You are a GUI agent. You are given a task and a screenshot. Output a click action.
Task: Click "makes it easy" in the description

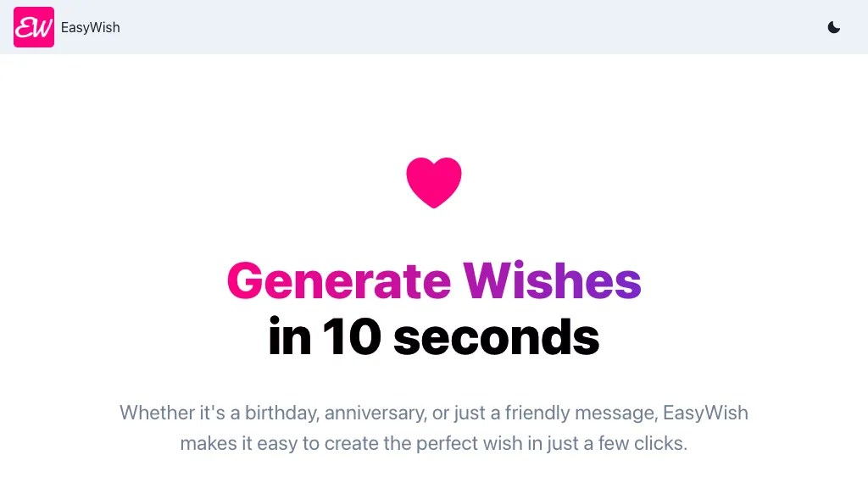point(238,444)
